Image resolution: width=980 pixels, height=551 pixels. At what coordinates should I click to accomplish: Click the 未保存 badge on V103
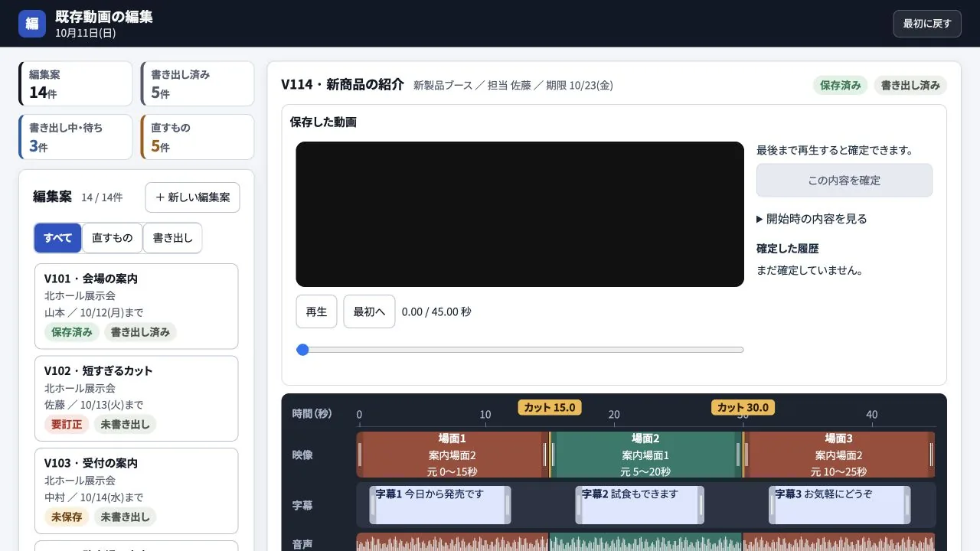coord(67,517)
